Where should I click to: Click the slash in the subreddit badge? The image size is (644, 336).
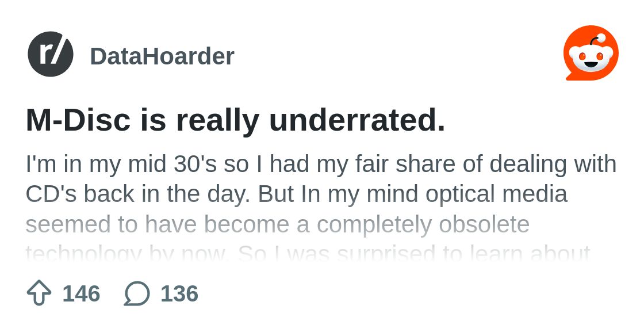click(x=57, y=54)
